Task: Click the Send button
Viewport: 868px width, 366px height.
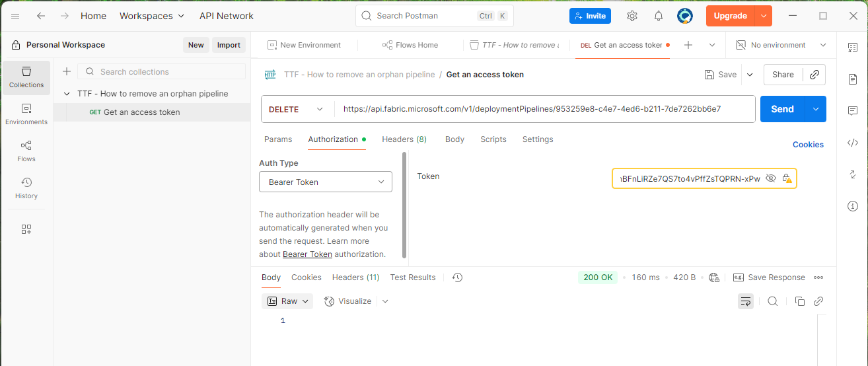Action: [782, 109]
